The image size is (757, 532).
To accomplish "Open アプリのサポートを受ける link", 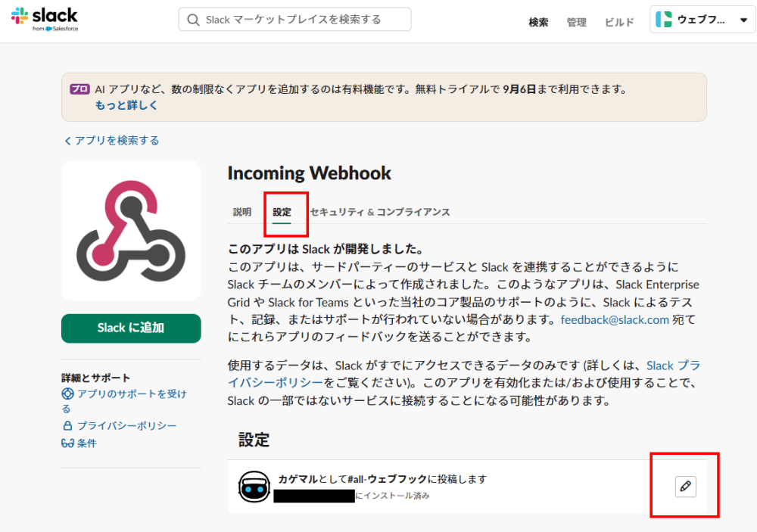I will (123, 401).
